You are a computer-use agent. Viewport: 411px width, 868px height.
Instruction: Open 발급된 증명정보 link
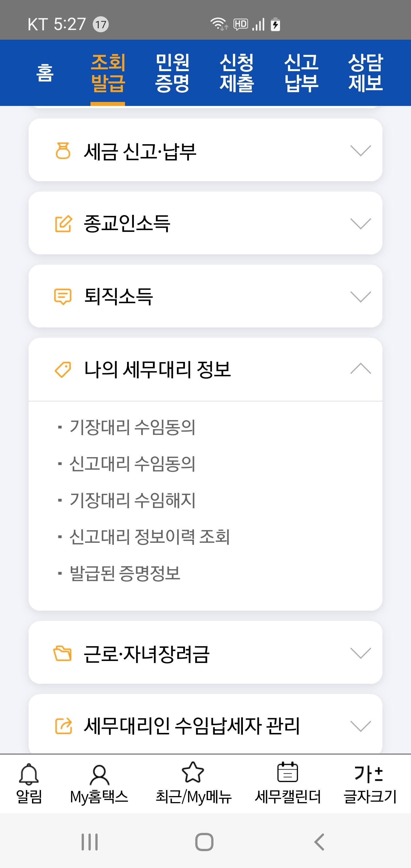point(125,573)
